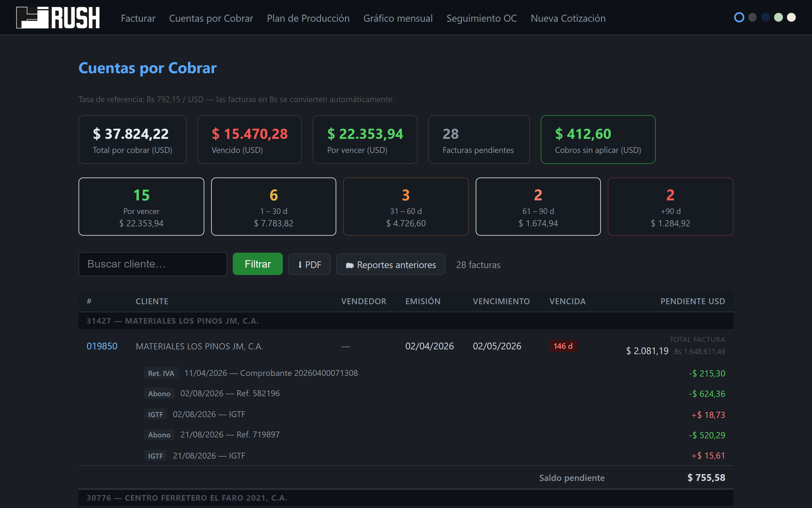This screenshot has width=812, height=508.
Task: Click the folder icon in Reportes anteriores
Action: pyautogui.click(x=350, y=265)
